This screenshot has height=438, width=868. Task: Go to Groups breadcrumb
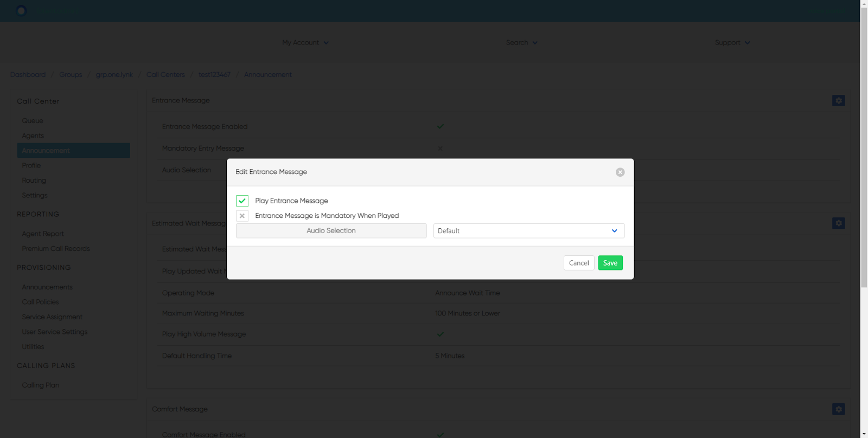point(71,74)
